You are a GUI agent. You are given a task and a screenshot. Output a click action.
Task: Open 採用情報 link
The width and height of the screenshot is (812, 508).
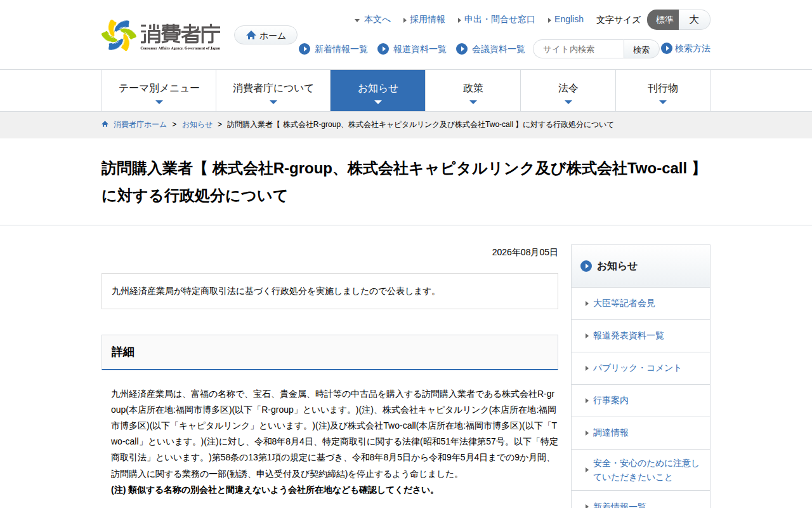tap(427, 20)
